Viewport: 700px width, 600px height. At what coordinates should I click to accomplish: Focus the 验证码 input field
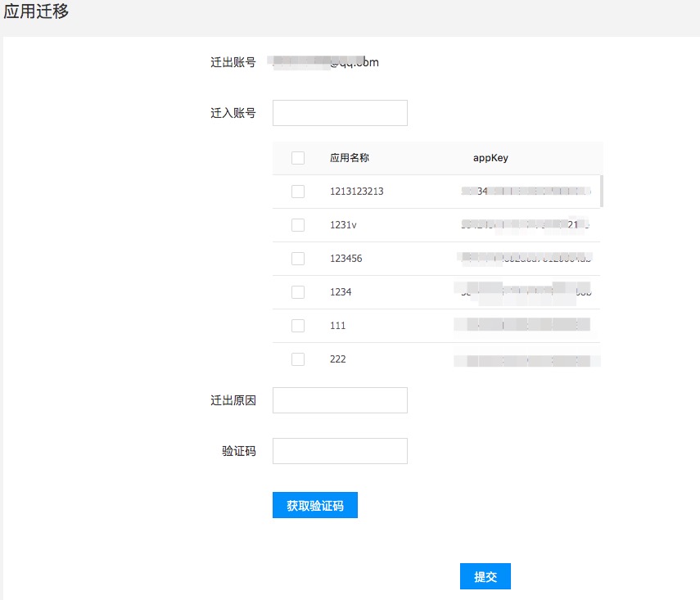click(x=340, y=451)
